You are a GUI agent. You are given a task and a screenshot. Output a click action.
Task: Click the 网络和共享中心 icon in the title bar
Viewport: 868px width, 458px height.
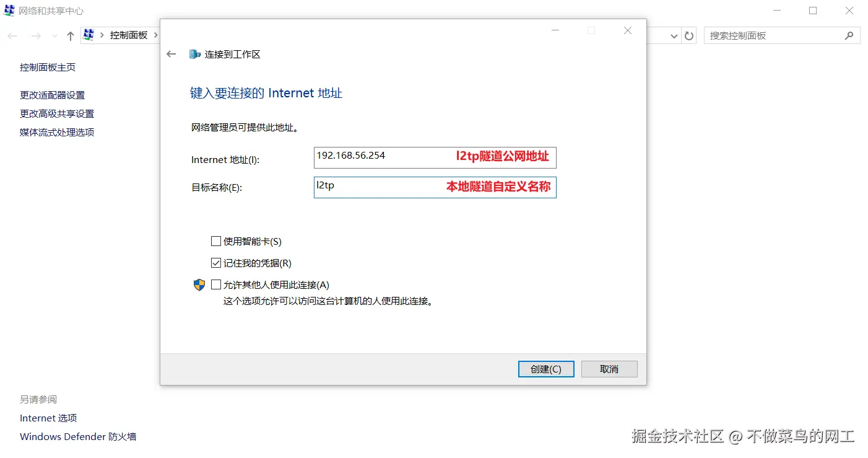[x=8, y=11]
